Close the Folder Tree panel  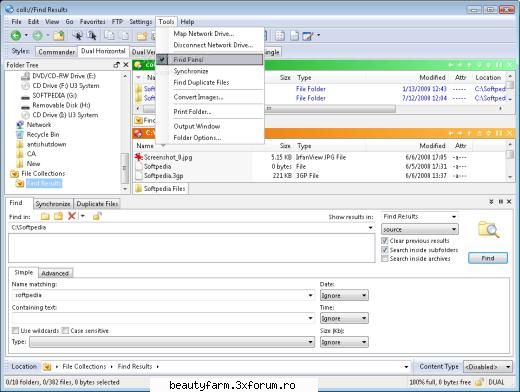coord(126,65)
